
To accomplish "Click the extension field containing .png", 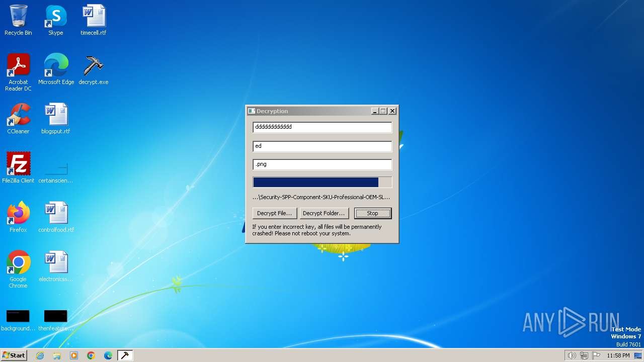I will [x=322, y=164].
